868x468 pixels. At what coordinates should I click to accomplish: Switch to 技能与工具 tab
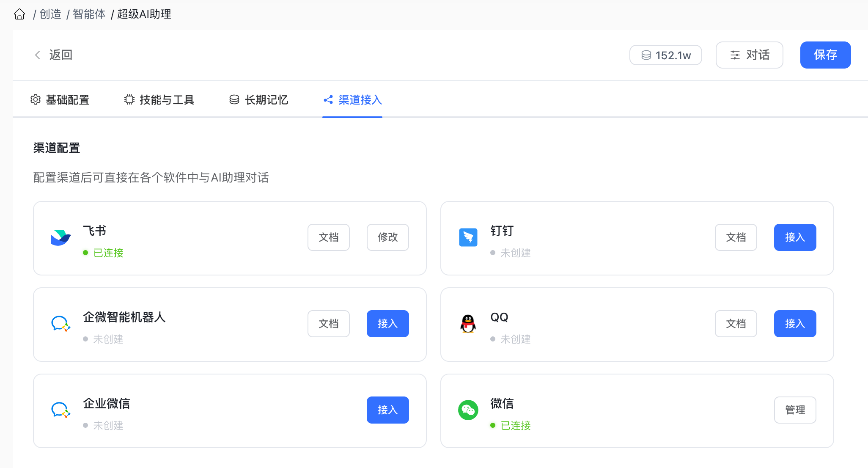point(159,100)
